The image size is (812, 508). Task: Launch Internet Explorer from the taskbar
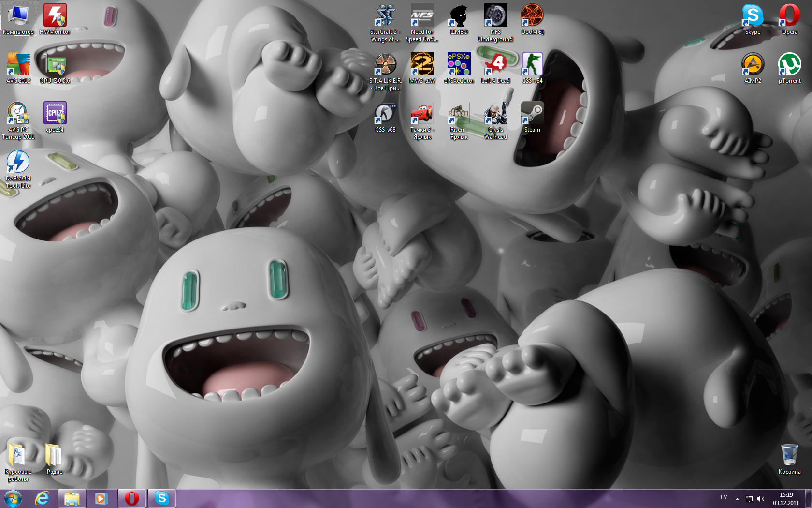click(x=42, y=498)
